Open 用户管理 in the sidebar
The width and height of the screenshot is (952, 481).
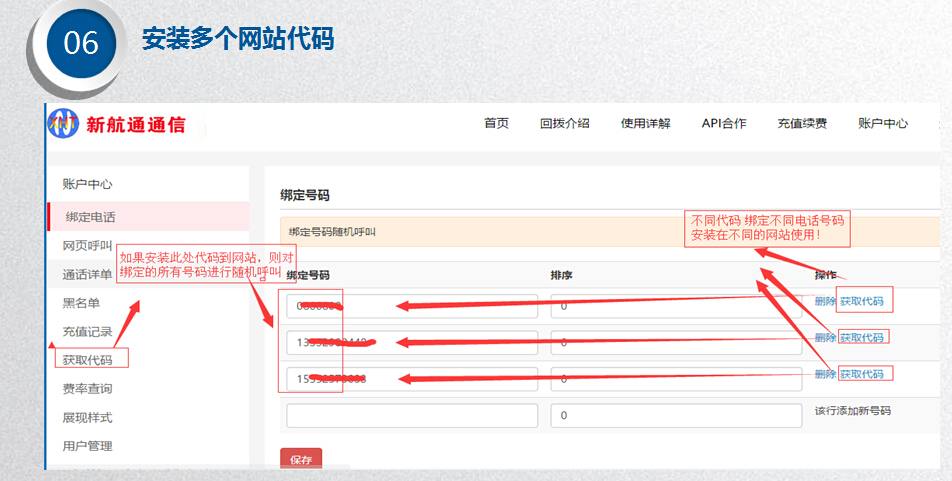pyautogui.click(x=87, y=446)
